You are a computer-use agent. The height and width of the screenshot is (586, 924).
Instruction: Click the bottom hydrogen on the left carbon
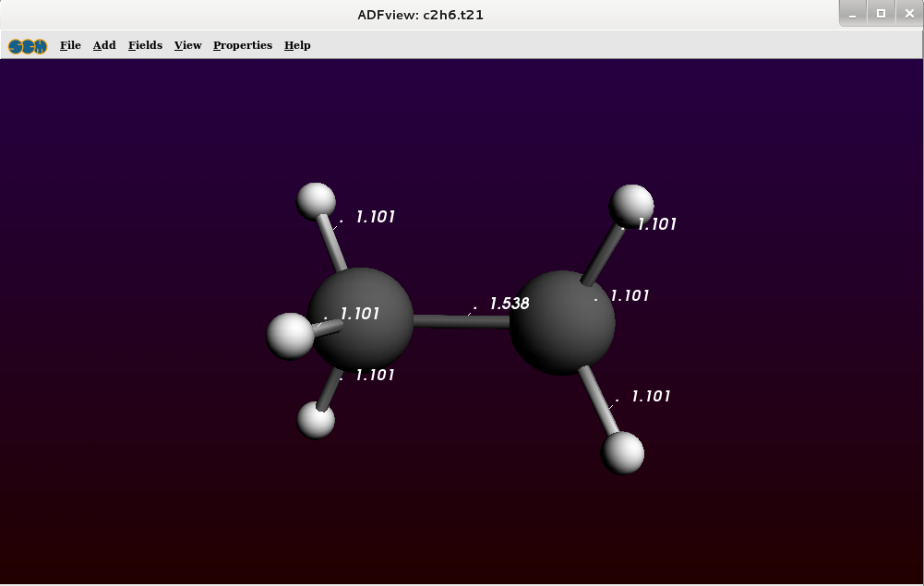pos(316,420)
